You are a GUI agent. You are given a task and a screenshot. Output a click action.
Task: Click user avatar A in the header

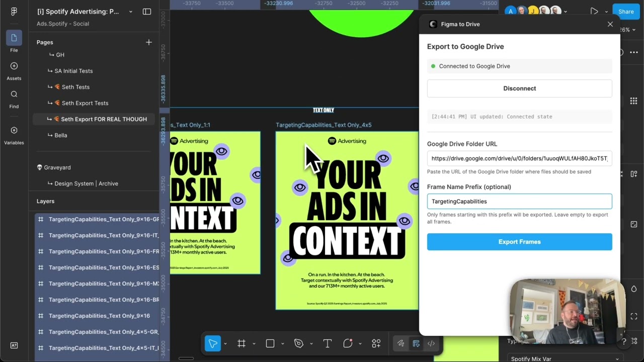tap(511, 11)
